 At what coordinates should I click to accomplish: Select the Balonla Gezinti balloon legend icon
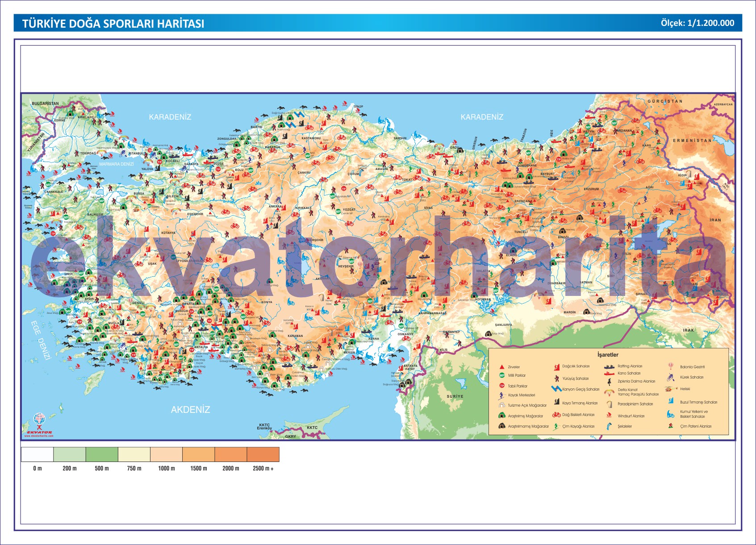tap(671, 366)
